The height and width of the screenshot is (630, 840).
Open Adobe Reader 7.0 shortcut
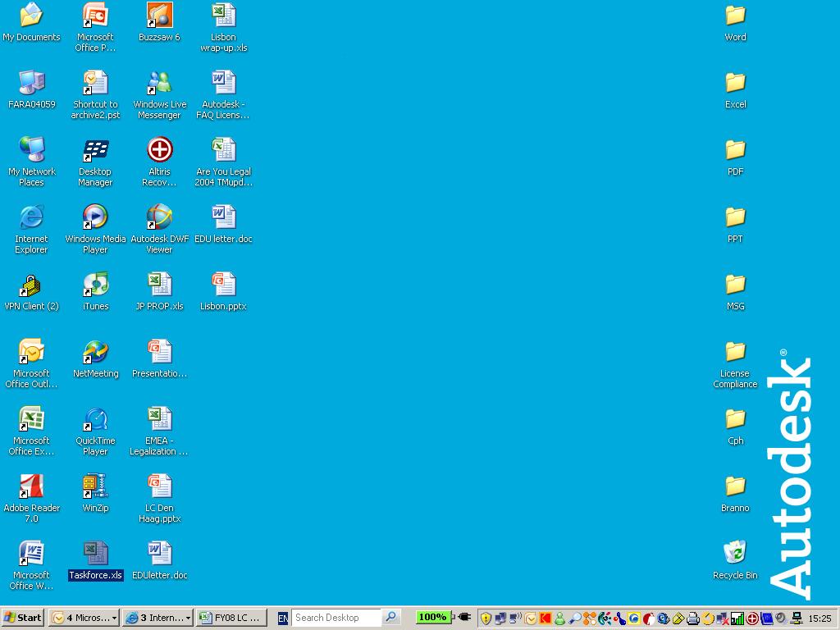[x=31, y=486]
